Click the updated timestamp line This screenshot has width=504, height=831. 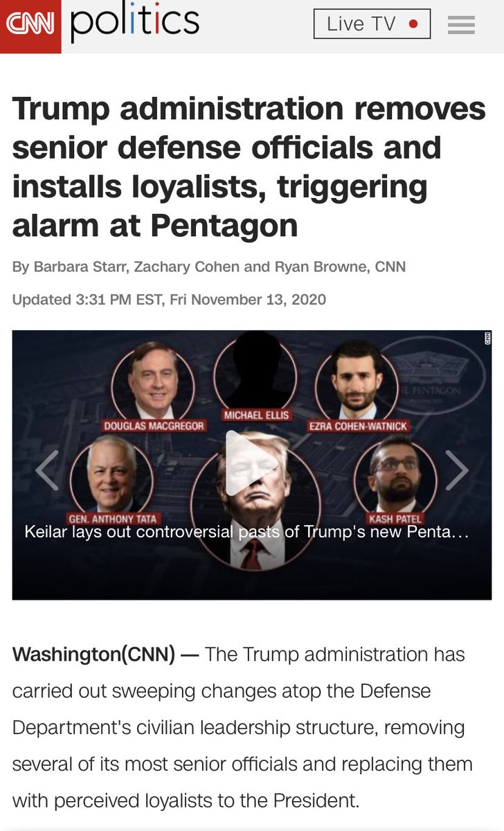[169, 300]
